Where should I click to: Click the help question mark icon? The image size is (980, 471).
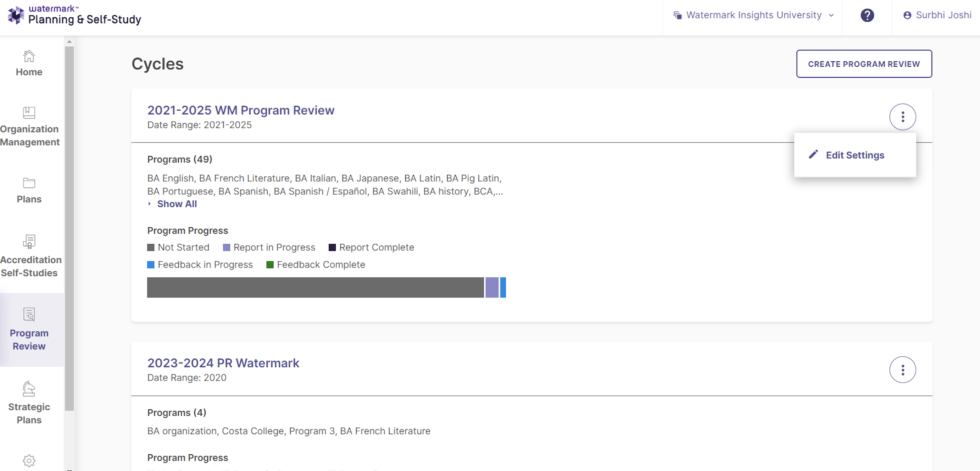867,15
